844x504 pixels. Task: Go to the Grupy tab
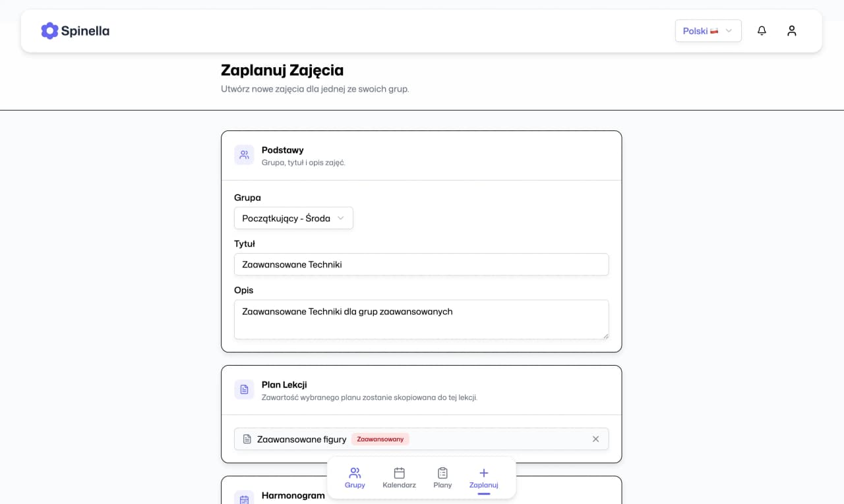pos(355,478)
